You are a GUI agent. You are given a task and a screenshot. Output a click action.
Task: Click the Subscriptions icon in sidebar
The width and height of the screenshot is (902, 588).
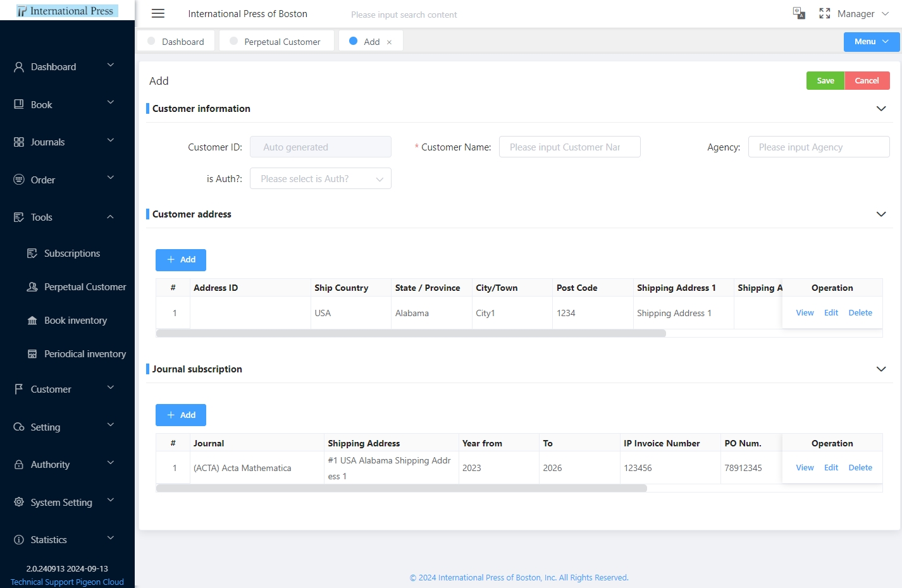click(32, 254)
